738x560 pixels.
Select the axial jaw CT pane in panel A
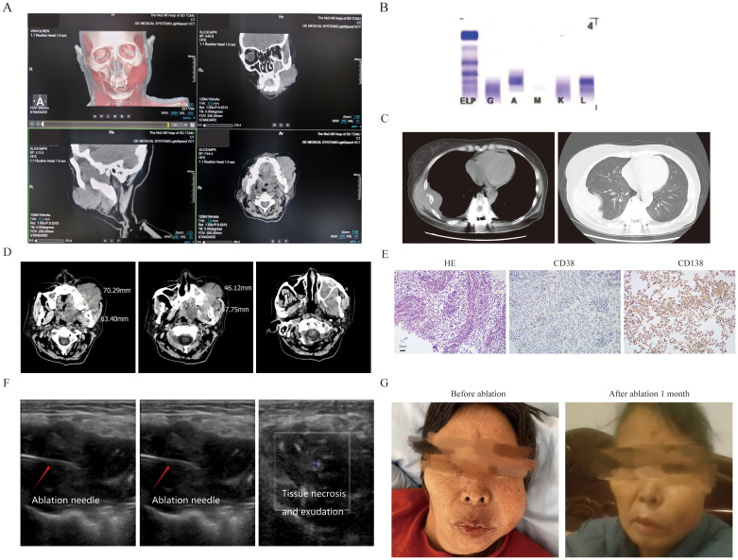(x=279, y=187)
